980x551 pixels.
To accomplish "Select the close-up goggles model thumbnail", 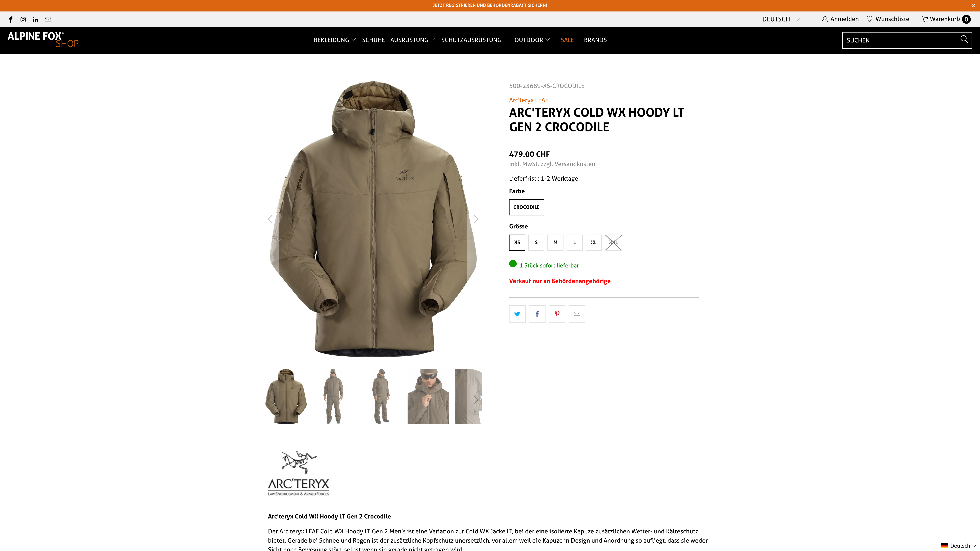I will 428,396.
